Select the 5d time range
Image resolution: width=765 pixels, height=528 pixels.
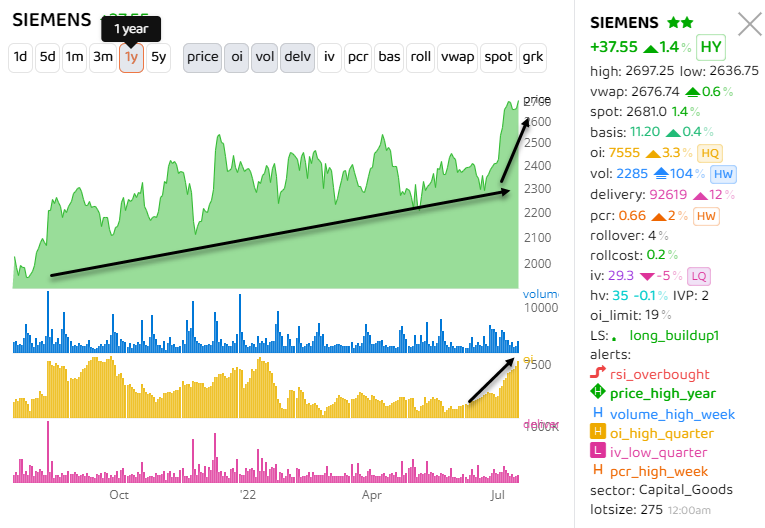click(x=47, y=58)
